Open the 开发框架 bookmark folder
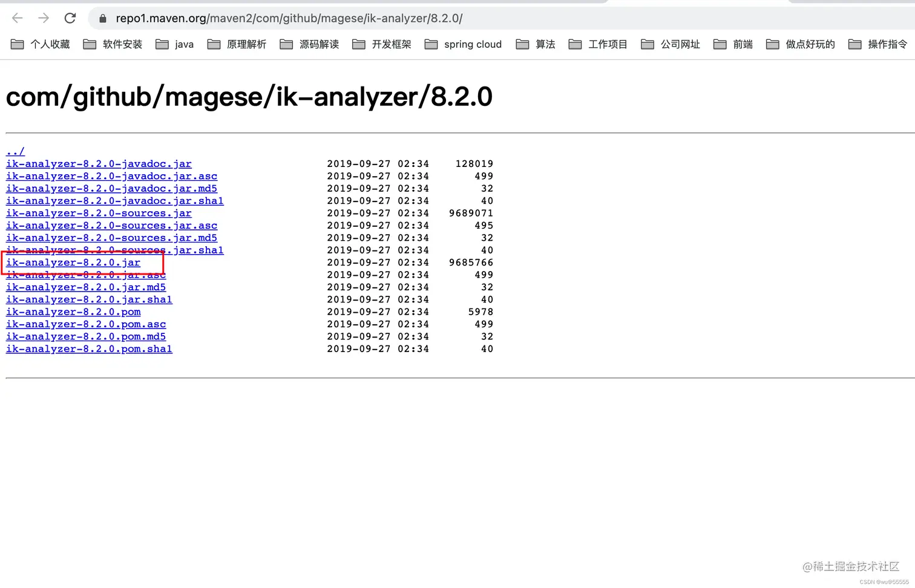The width and height of the screenshot is (915, 588). coord(382,44)
